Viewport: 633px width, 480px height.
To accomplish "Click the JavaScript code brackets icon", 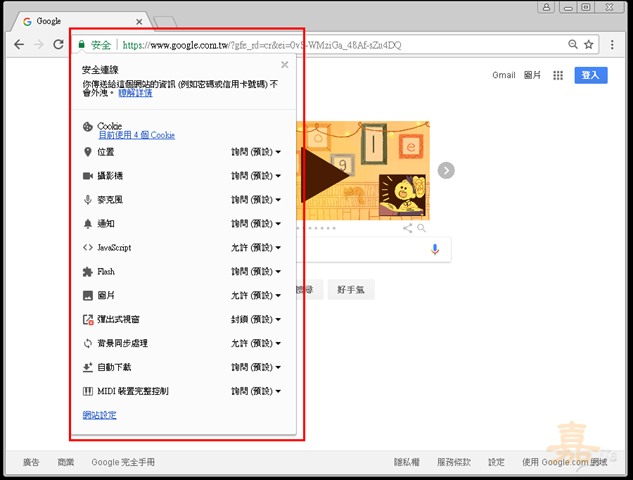I will tap(88, 247).
